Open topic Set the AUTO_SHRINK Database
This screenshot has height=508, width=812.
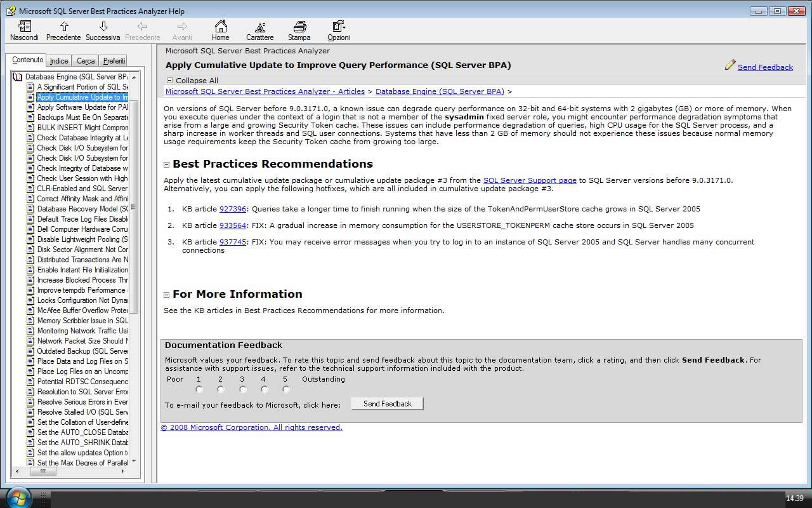[x=82, y=443]
